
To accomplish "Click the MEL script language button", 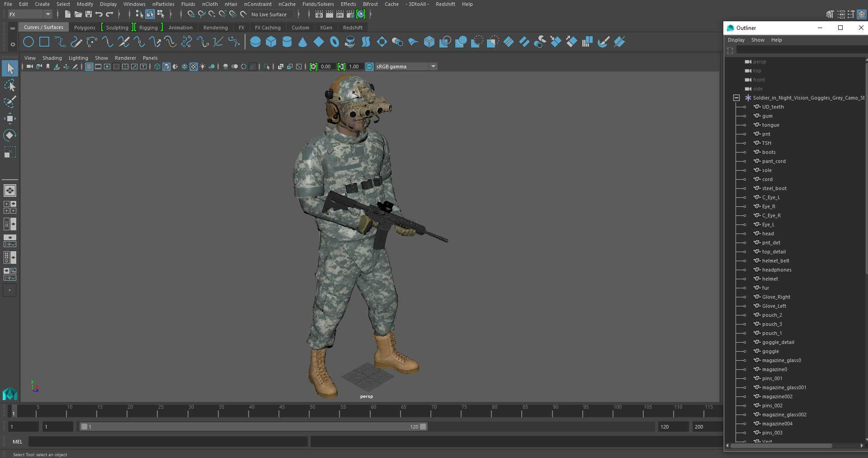I will (x=17, y=442).
